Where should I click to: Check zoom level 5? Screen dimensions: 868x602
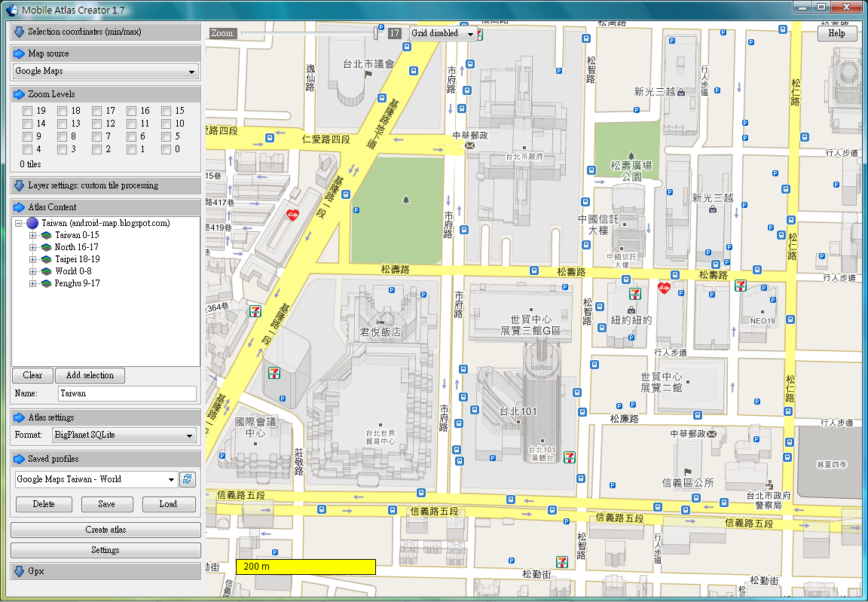(x=166, y=136)
